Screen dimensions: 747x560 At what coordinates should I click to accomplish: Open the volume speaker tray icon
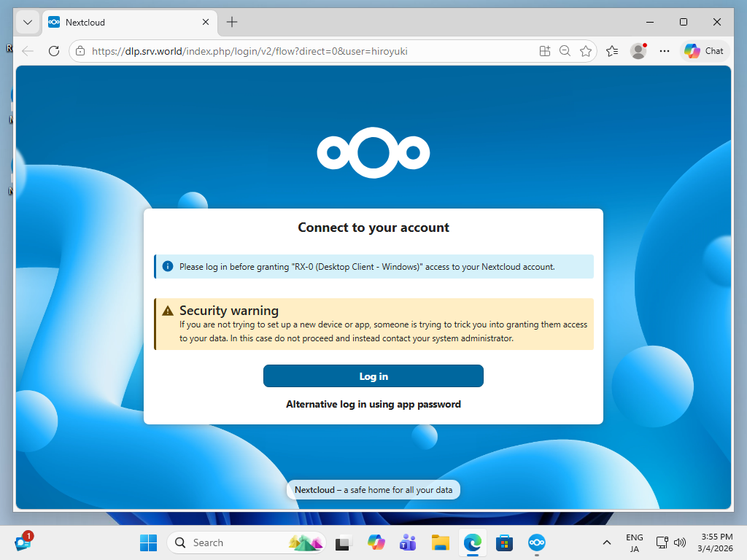(x=680, y=542)
